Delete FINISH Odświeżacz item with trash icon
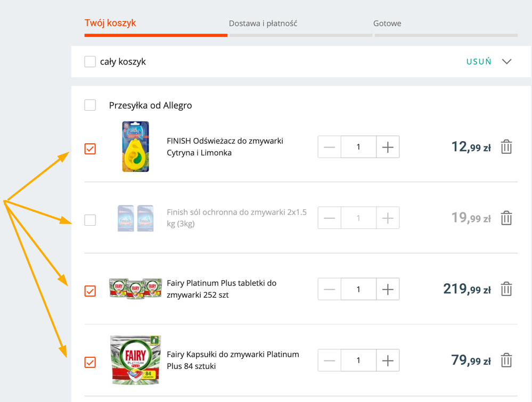Image resolution: width=532 pixels, height=402 pixels. [506, 147]
